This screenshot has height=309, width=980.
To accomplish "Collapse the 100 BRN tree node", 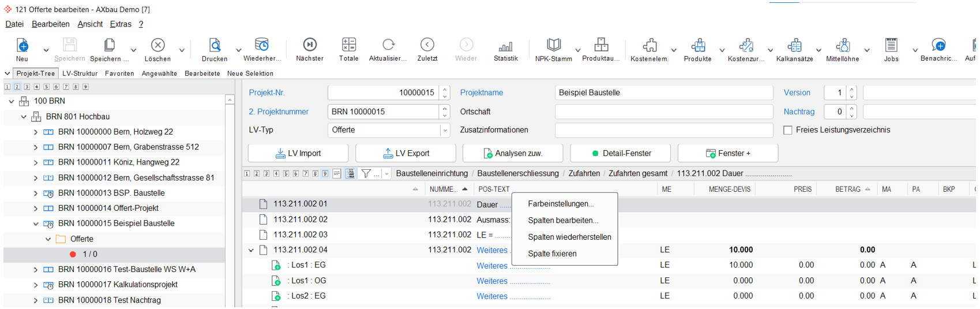I will (12, 101).
